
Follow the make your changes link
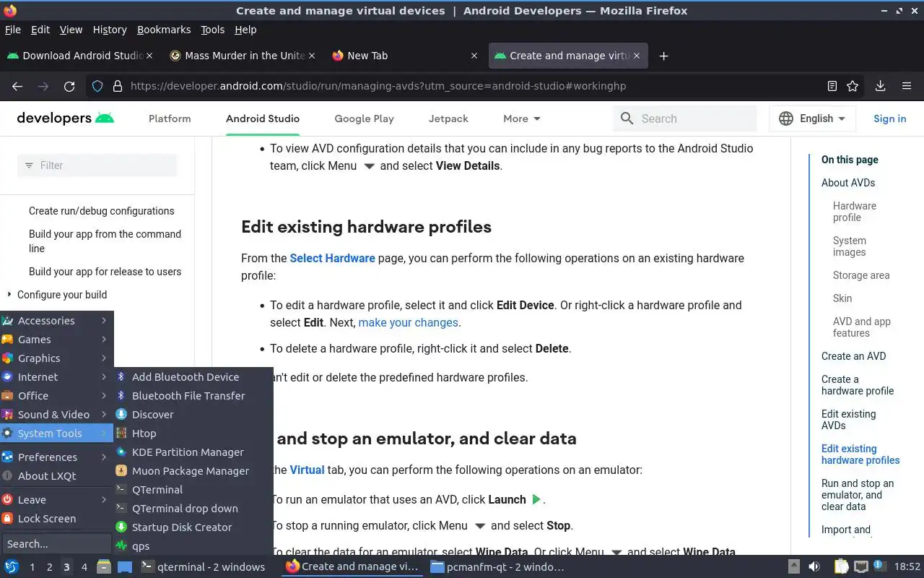click(408, 322)
